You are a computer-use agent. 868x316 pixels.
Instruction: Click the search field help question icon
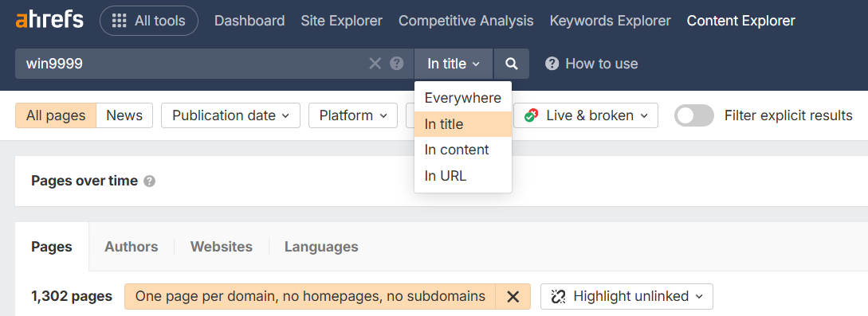click(397, 64)
